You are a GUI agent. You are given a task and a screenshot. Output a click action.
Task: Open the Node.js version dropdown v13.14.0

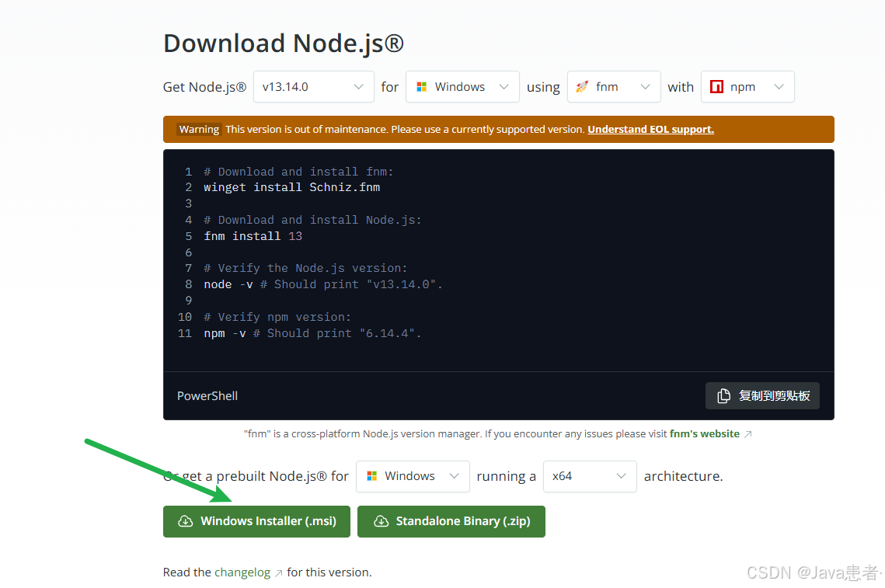tap(313, 87)
